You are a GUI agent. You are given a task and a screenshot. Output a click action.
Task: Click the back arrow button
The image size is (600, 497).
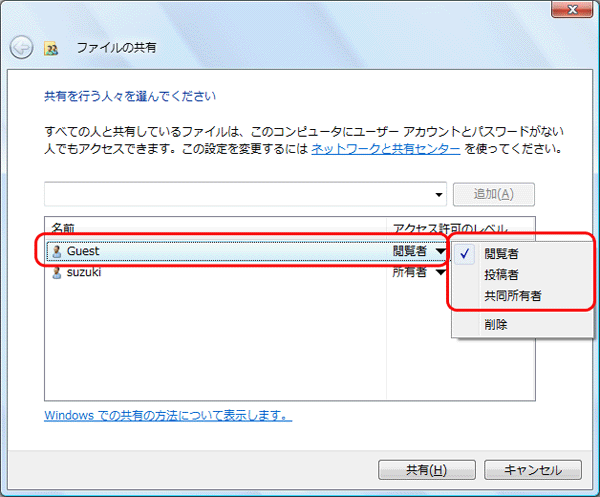[x=22, y=47]
